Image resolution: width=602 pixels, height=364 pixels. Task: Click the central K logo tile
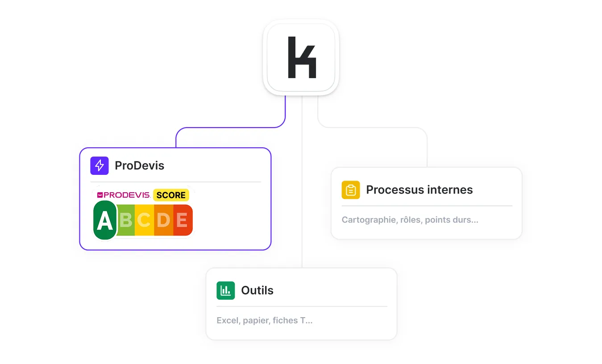click(x=301, y=58)
